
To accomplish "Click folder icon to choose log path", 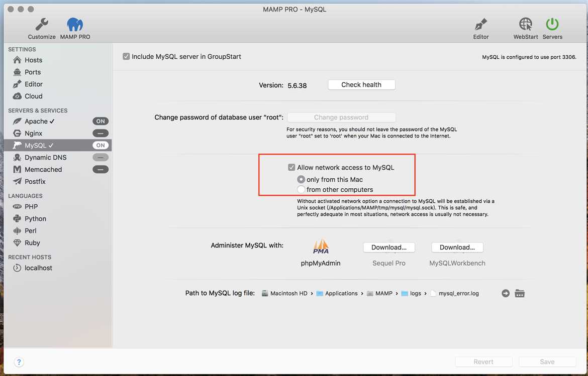I will tap(520, 293).
